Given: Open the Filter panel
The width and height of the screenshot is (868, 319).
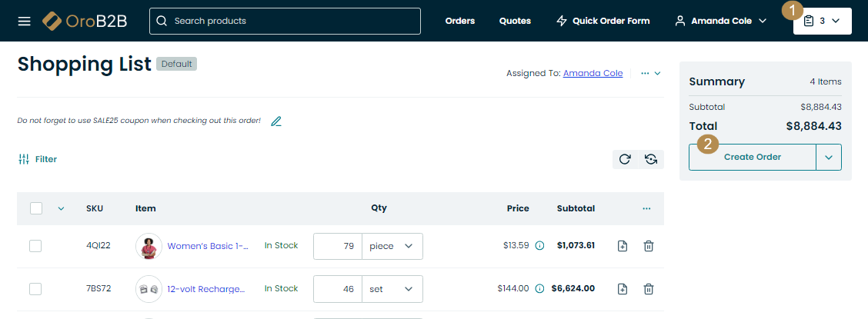Looking at the screenshot, I should coord(38,159).
